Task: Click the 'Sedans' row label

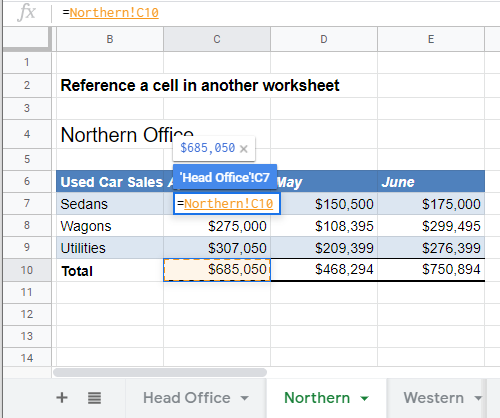Action: [110, 203]
